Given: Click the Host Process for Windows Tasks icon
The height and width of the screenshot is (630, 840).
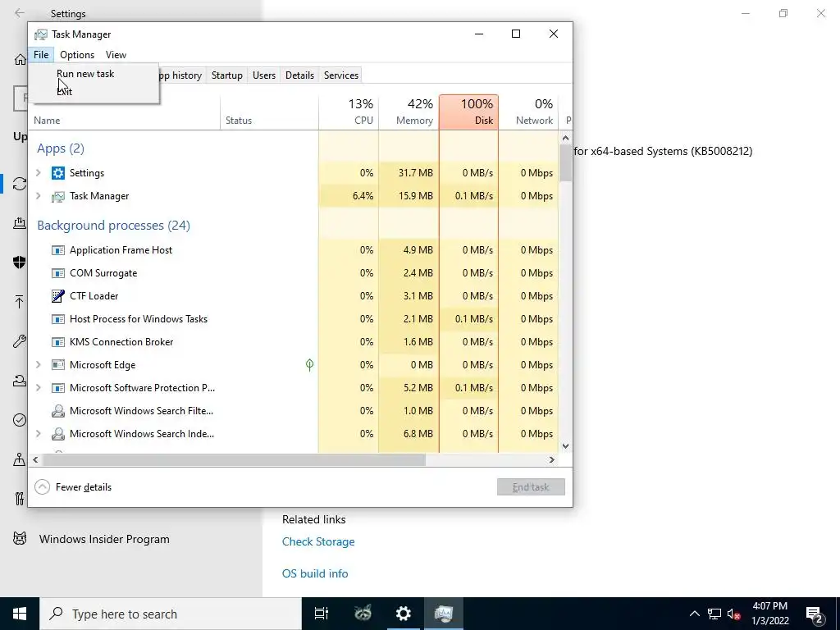Looking at the screenshot, I should click(x=58, y=319).
